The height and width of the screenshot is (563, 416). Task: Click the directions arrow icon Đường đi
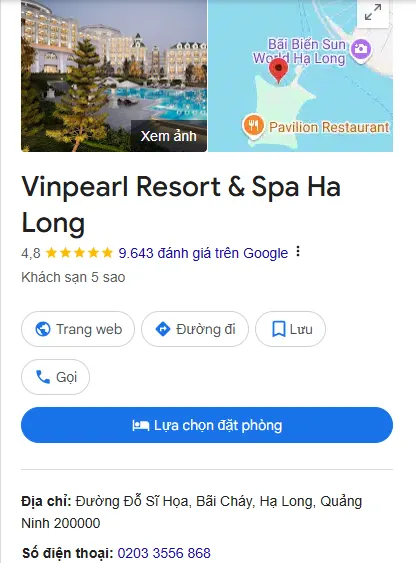[163, 329]
